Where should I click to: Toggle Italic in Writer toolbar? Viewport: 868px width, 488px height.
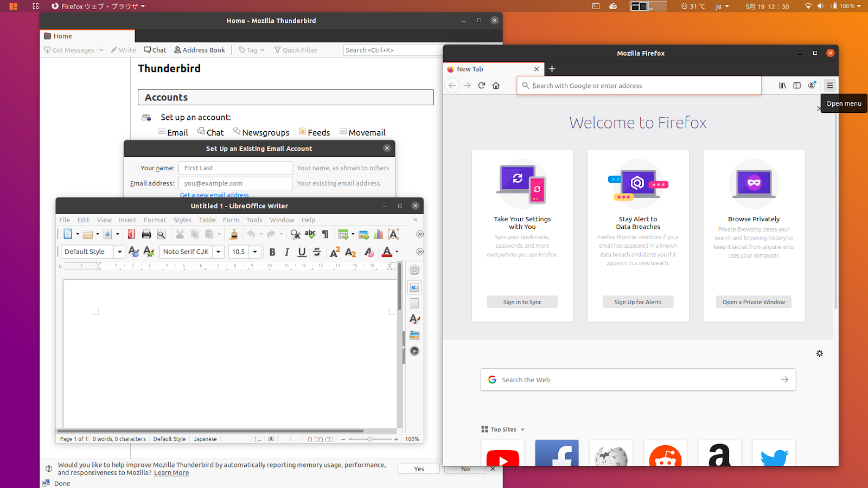[x=287, y=252]
